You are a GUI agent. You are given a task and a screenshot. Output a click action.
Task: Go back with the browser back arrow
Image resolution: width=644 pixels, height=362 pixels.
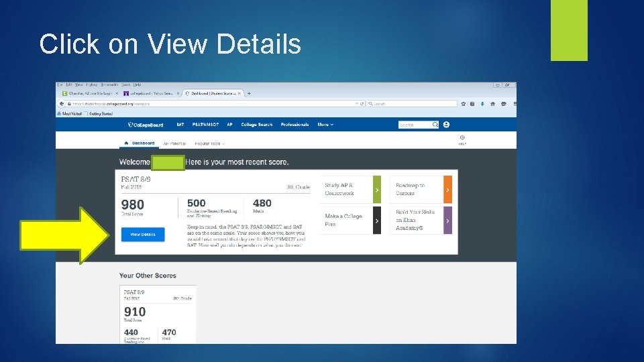(x=62, y=104)
